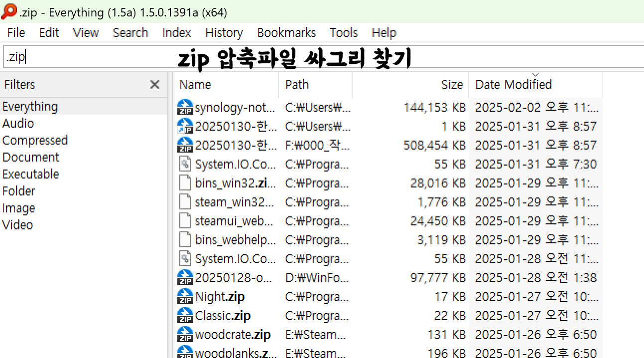Click the E:₩Steam… path of woodcrate.zip
Screen dimensions: 644x358
pyautogui.click(x=315, y=335)
